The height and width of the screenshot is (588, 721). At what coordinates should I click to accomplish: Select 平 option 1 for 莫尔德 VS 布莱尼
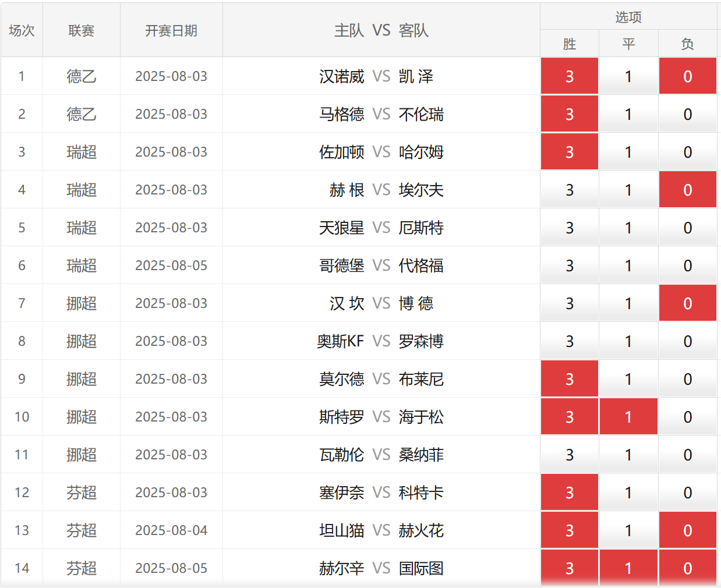tap(628, 379)
